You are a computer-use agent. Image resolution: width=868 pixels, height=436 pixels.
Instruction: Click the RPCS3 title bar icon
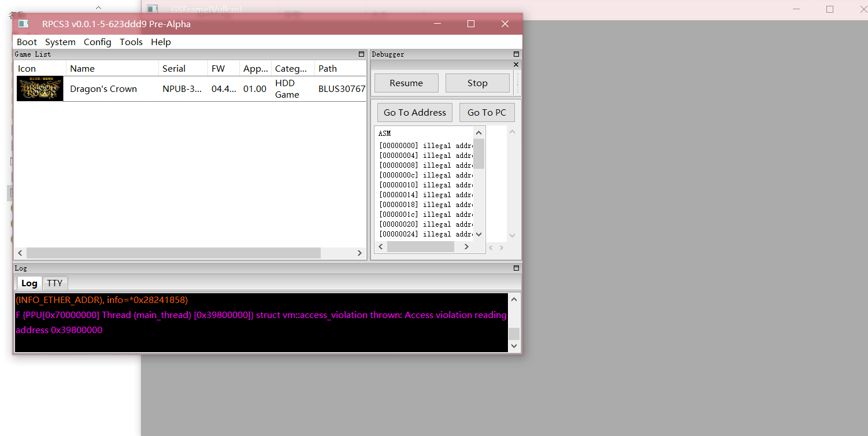coord(24,24)
